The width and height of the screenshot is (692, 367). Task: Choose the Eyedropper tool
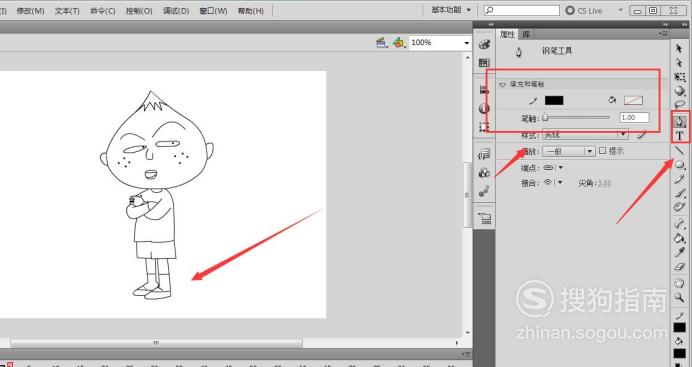pos(680,252)
